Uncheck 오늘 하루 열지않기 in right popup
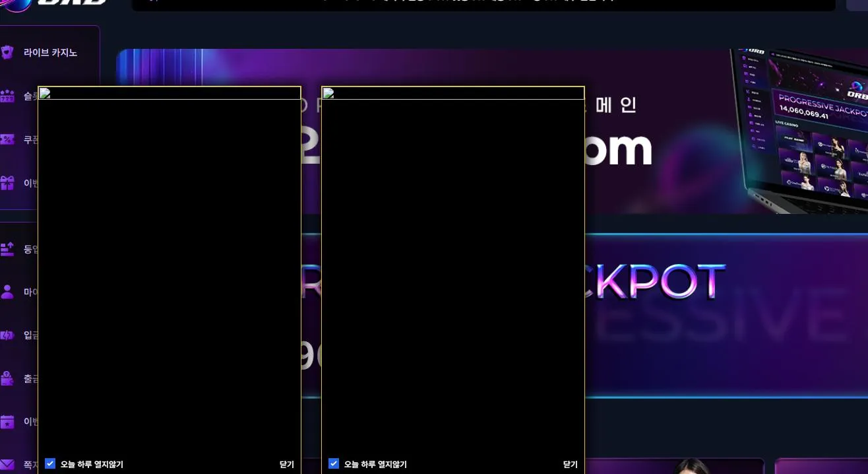 [x=334, y=463]
